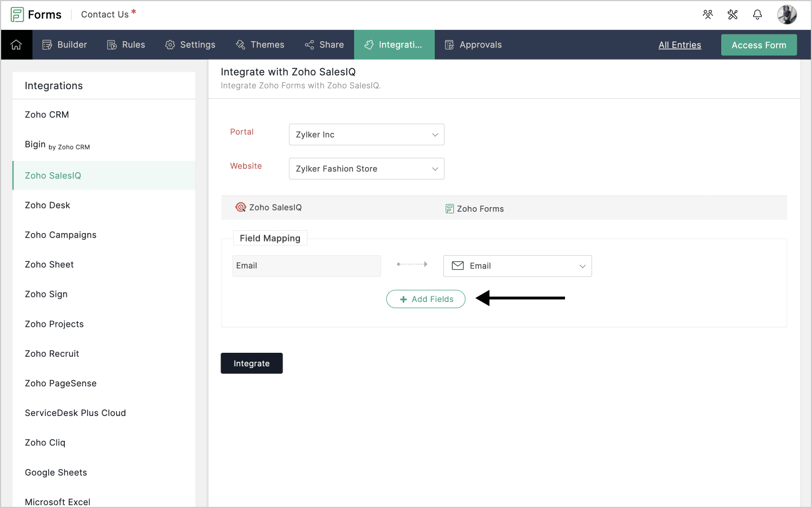
Task: Select Zoho Projects integration
Action: tap(104, 324)
